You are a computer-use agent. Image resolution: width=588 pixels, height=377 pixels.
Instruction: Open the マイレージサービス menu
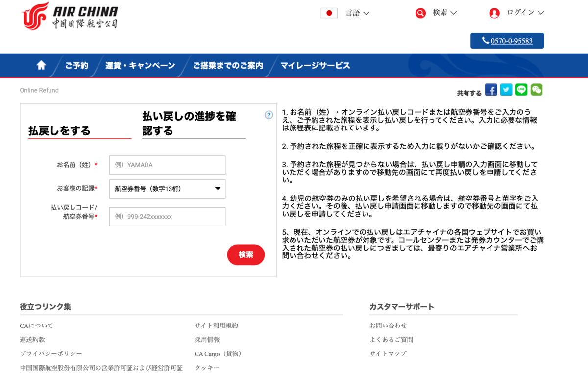[x=315, y=66]
